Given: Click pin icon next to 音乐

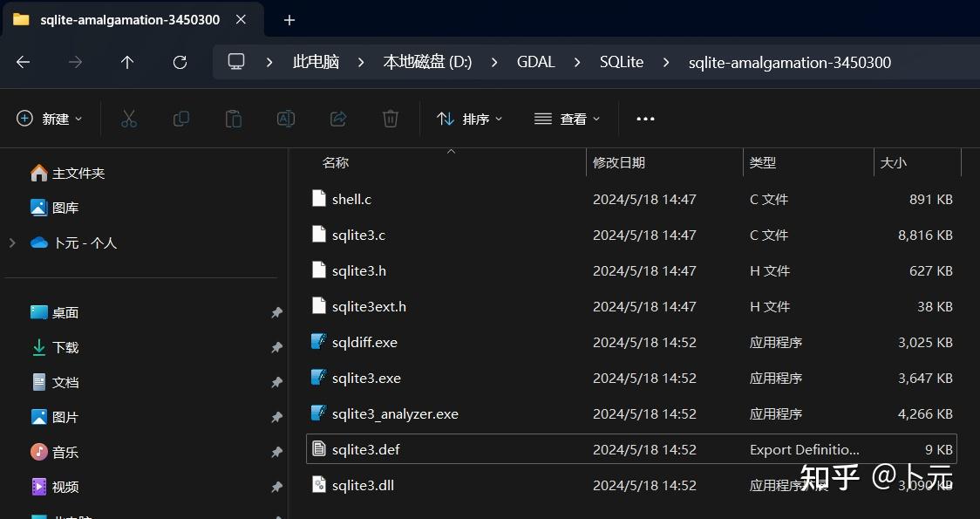Looking at the screenshot, I should click(x=276, y=452).
